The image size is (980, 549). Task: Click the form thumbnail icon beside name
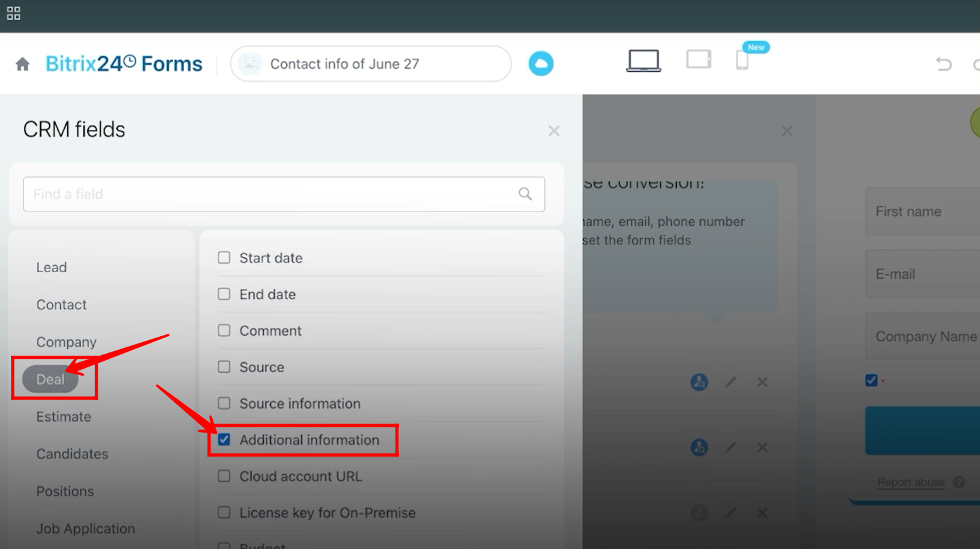tap(250, 63)
